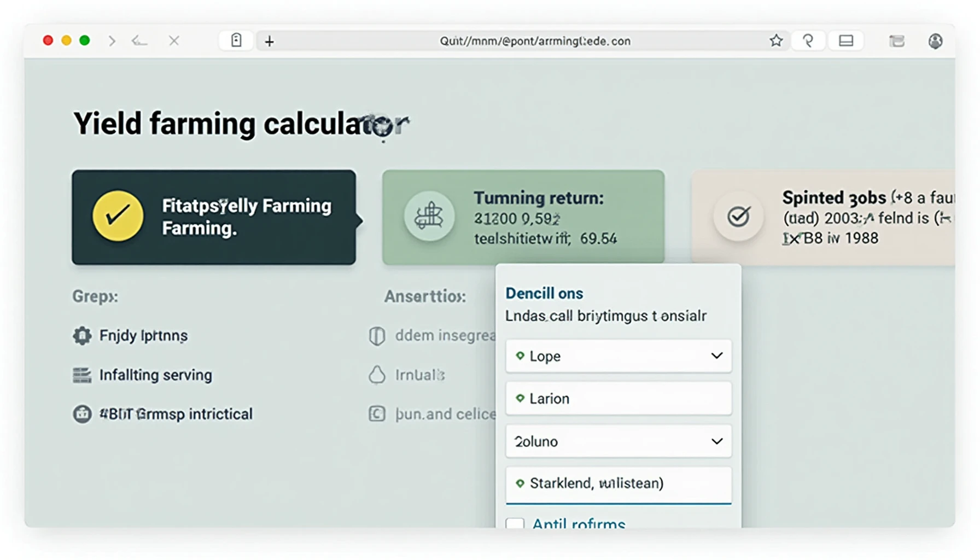
Task: Bookmark this page with the star icon
Action: 776,40
